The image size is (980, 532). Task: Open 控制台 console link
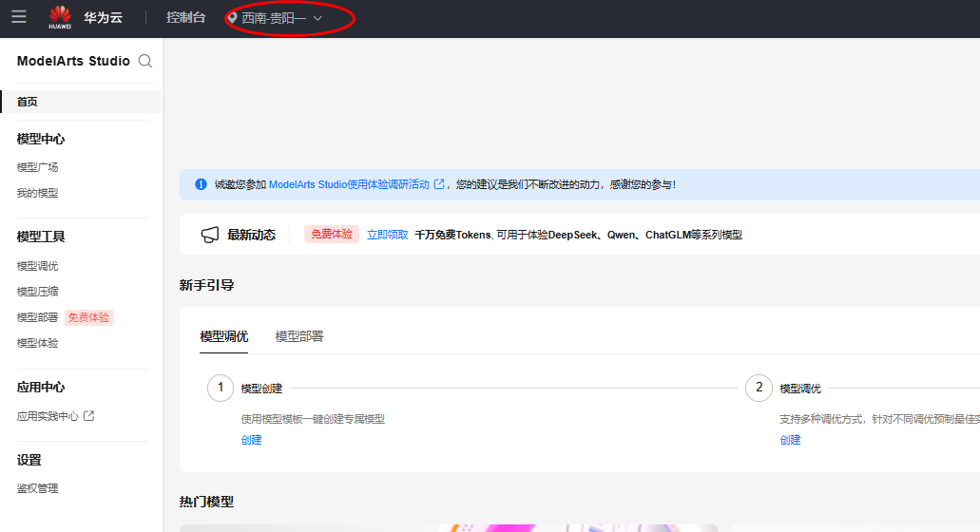185,17
